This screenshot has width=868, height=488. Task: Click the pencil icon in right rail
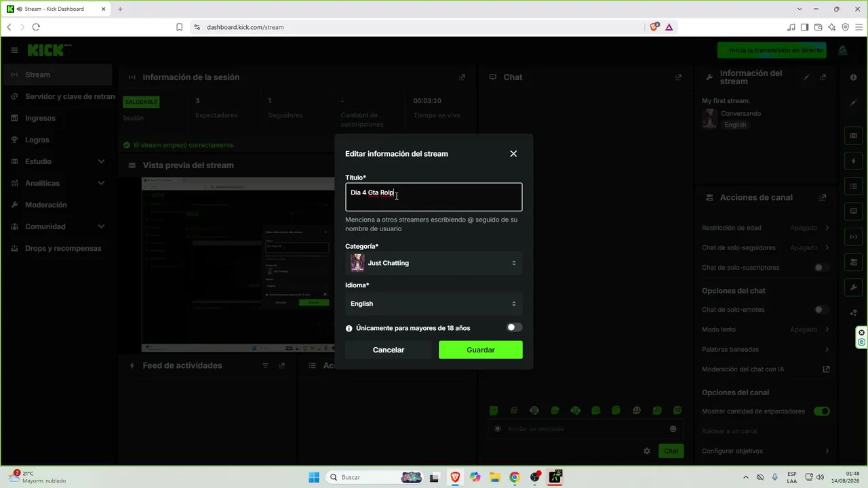pos(854,103)
